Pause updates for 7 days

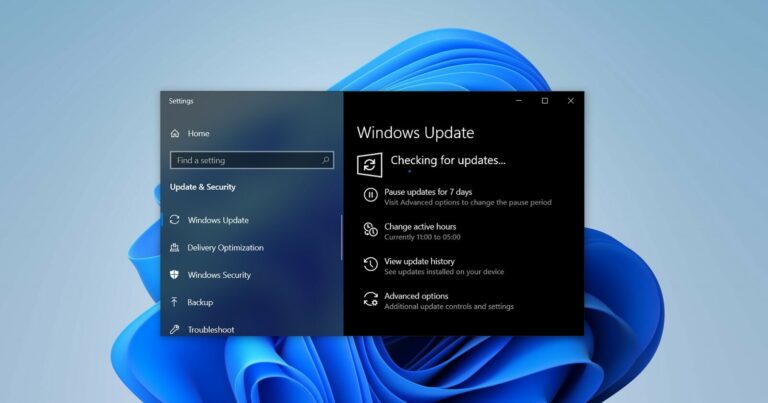(428, 192)
